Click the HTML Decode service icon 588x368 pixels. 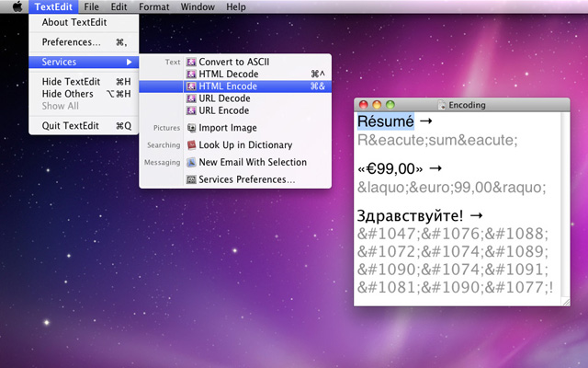pyautogui.click(x=191, y=74)
